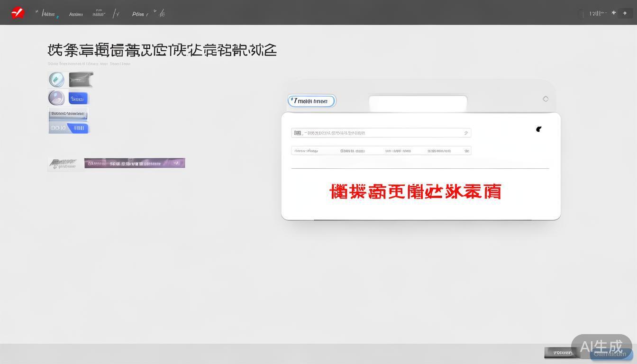Click the search arrow icon in the input bar

point(465,133)
